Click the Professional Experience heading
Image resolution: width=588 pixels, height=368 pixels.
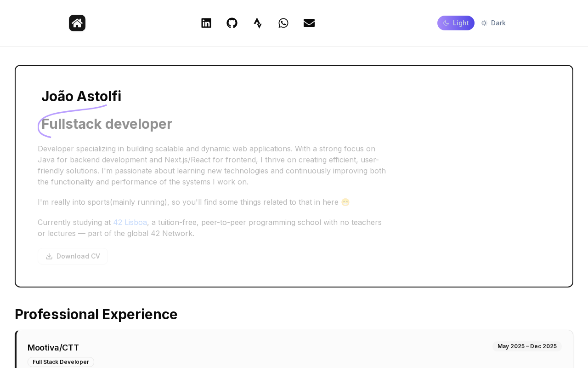tap(96, 314)
